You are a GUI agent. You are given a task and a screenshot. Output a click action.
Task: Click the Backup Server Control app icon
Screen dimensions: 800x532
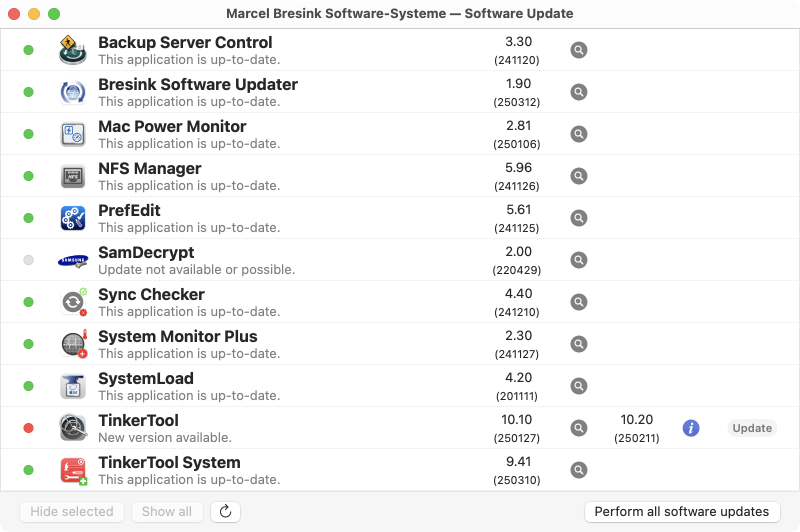point(72,50)
